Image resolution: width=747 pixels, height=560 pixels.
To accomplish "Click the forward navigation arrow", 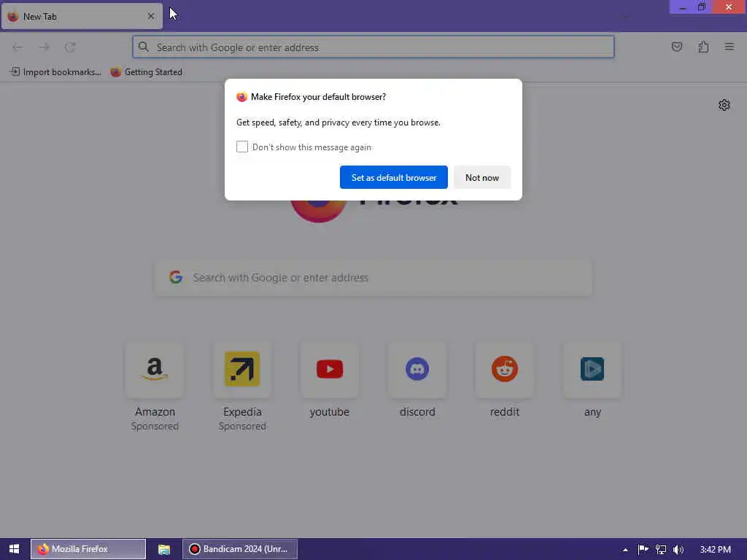I will click(x=44, y=47).
